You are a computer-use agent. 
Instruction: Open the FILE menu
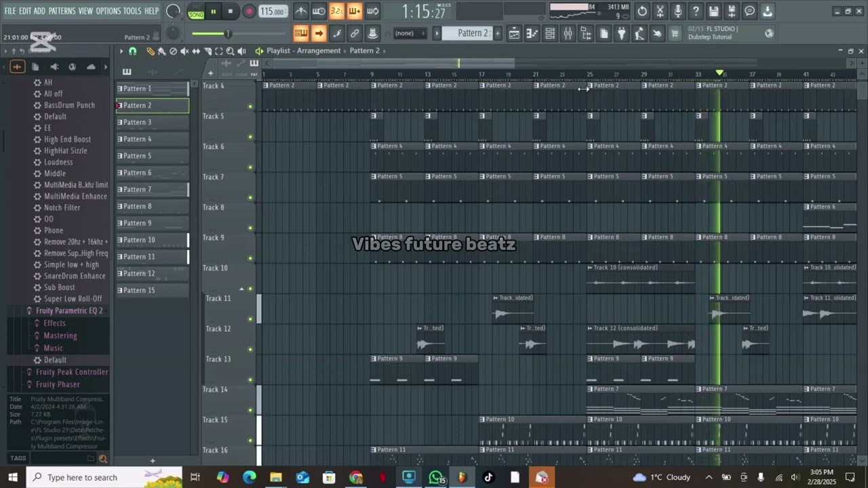(10, 11)
